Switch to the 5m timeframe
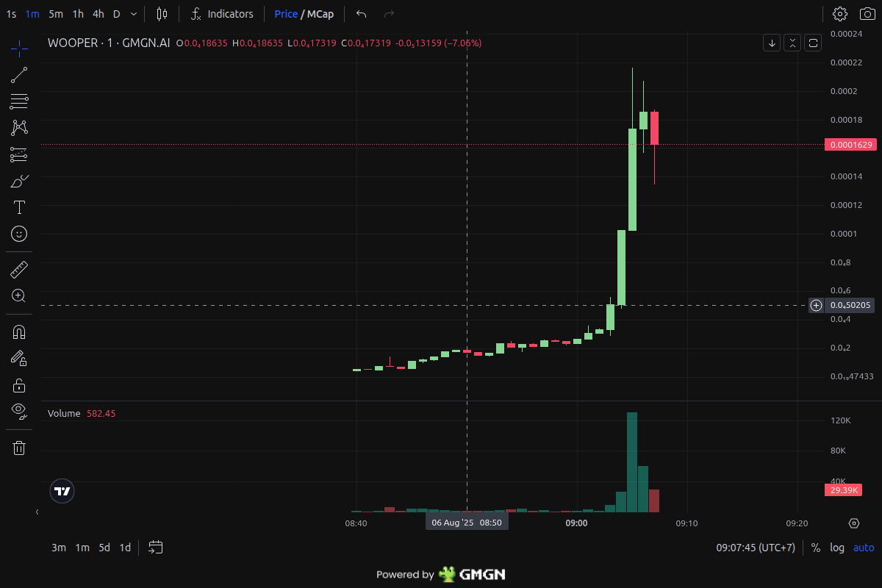This screenshot has height=588, width=882. (55, 13)
